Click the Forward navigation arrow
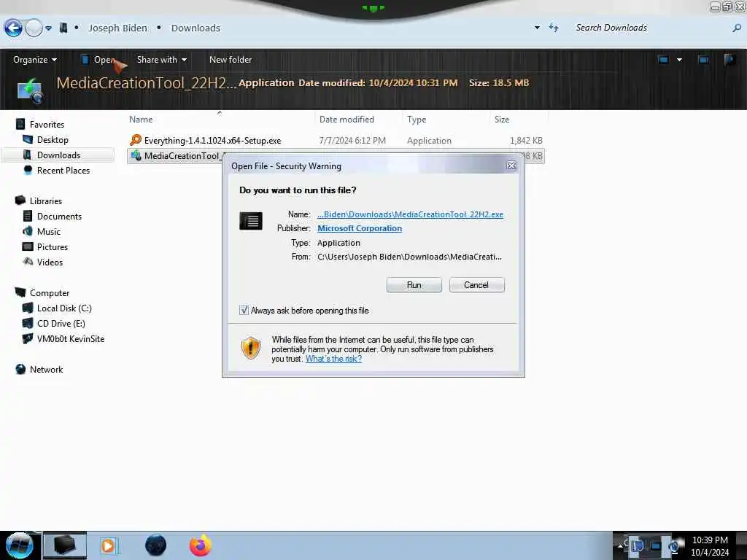The height and width of the screenshot is (560, 747). click(x=34, y=28)
